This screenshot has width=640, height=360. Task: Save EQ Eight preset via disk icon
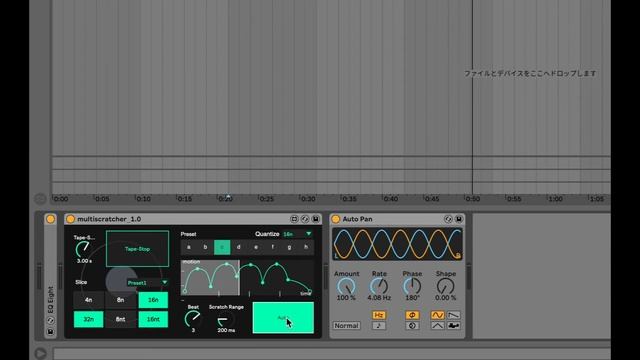point(51,331)
